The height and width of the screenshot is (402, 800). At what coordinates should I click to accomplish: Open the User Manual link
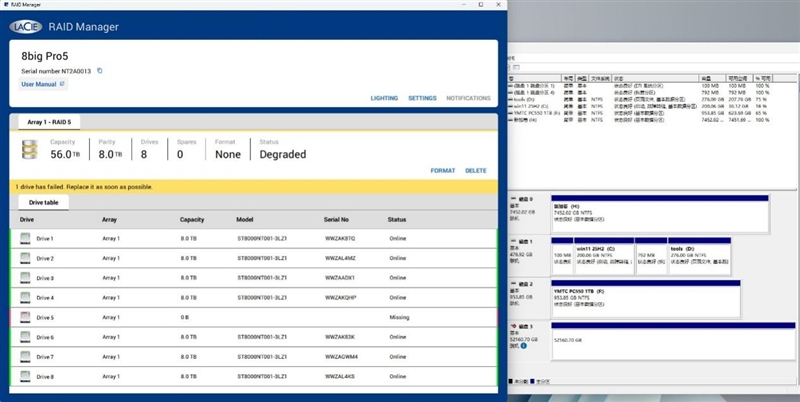(x=43, y=84)
